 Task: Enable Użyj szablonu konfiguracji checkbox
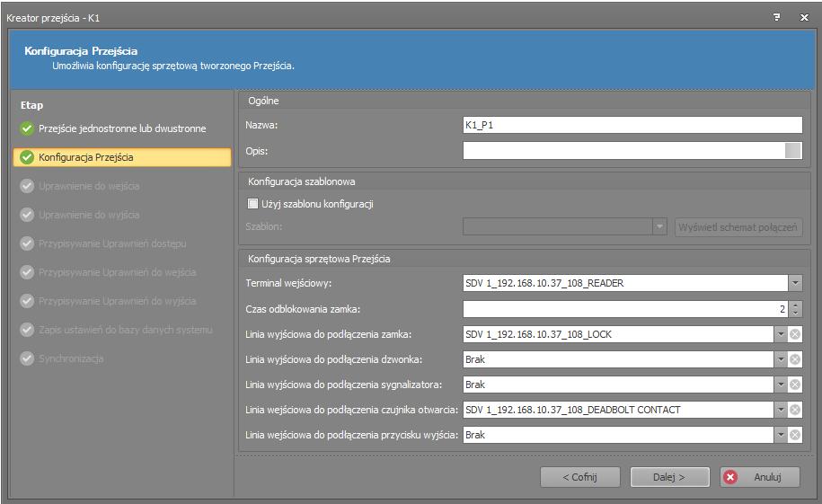point(252,204)
